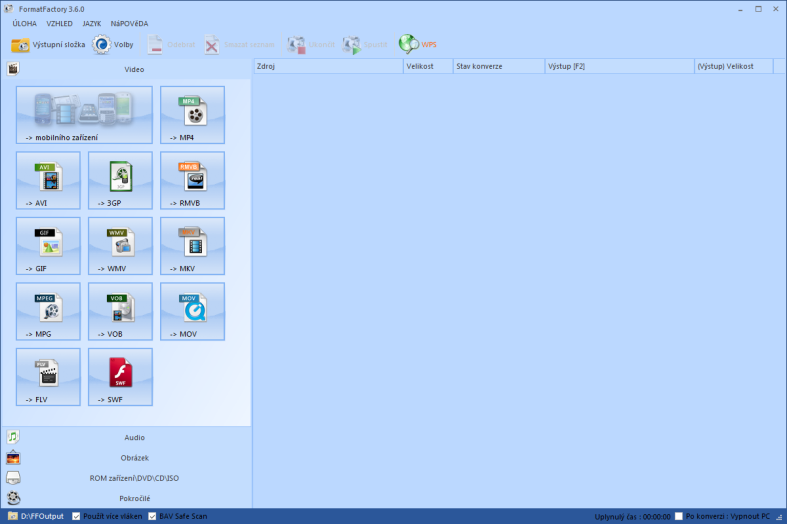Open the VZHLED menu
Screen dimensions: 787x524
tap(59, 24)
